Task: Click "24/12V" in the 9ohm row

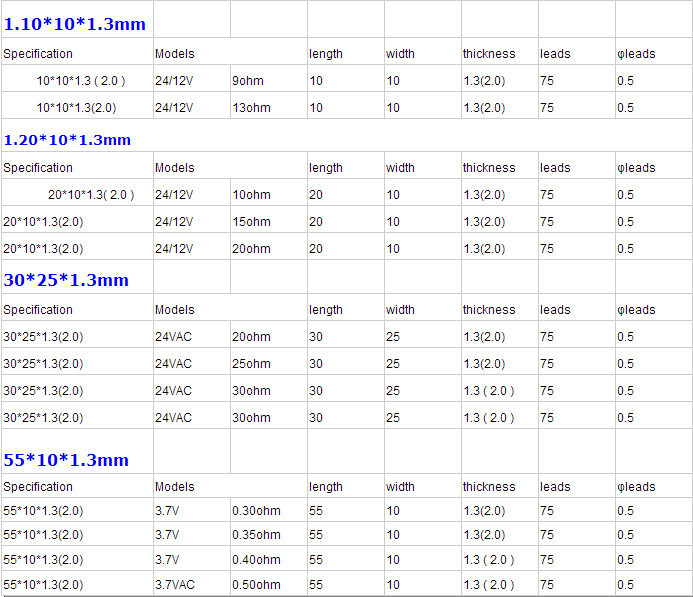Action: point(174,81)
